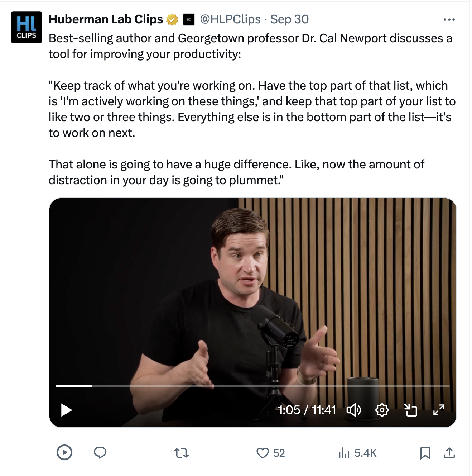Reply to the tweet via comment icon
Screen dimensions: 472x476
pos(100,453)
